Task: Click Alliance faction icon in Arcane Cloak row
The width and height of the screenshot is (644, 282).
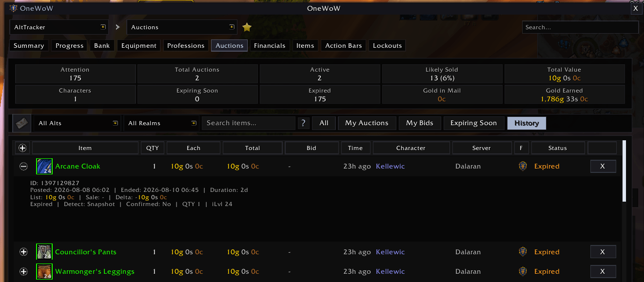Action: click(x=523, y=166)
